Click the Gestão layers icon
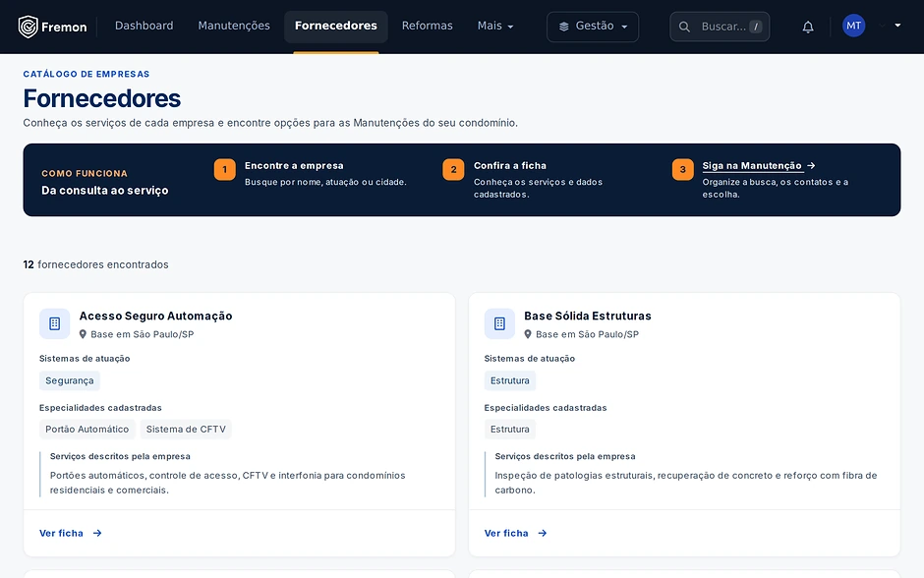Screen dimensions: 924x578 click(564, 27)
